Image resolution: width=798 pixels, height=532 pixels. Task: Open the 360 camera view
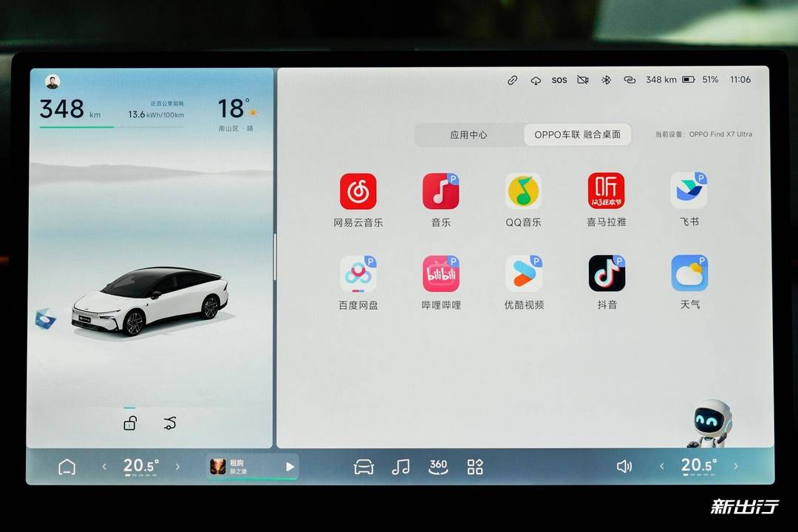pyautogui.click(x=438, y=467)
